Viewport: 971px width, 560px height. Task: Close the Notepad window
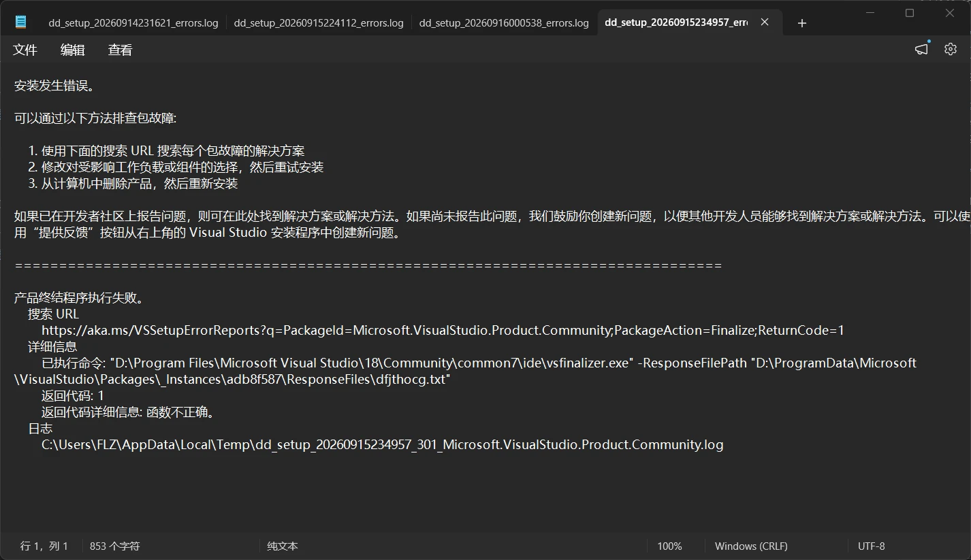point(951,13)
